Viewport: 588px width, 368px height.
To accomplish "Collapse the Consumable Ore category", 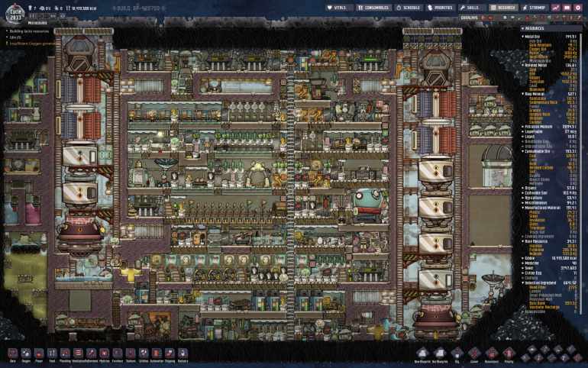I will click(x=550, y=151).
